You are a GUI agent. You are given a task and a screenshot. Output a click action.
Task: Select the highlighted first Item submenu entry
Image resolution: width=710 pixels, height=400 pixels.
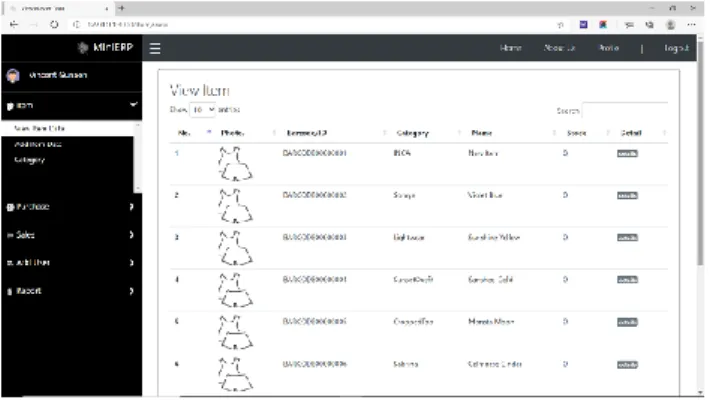click(67, 128)
